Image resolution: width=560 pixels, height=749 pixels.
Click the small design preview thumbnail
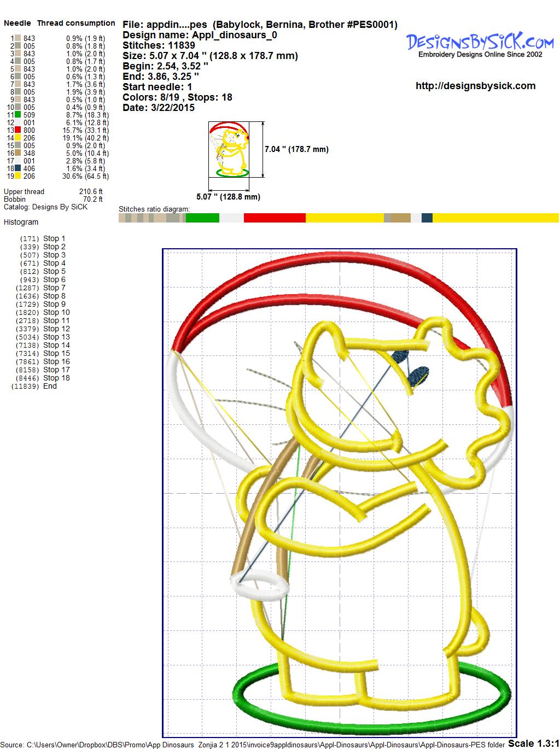tap(229, 149)
